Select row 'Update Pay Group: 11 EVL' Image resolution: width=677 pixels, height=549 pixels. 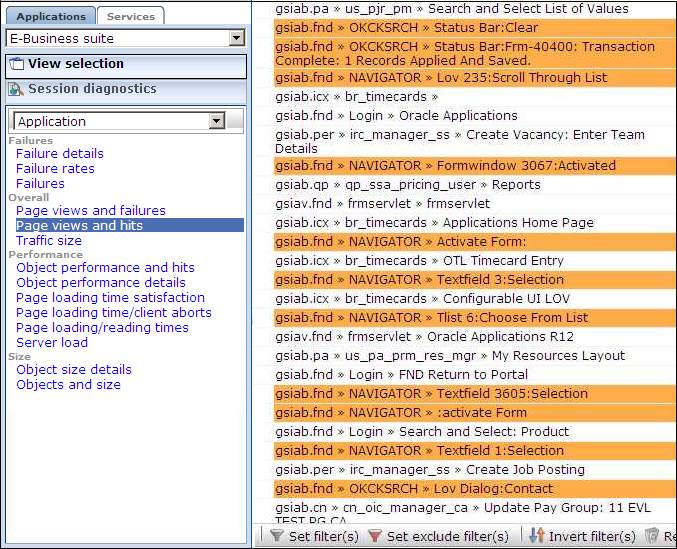tap(475, 512)
